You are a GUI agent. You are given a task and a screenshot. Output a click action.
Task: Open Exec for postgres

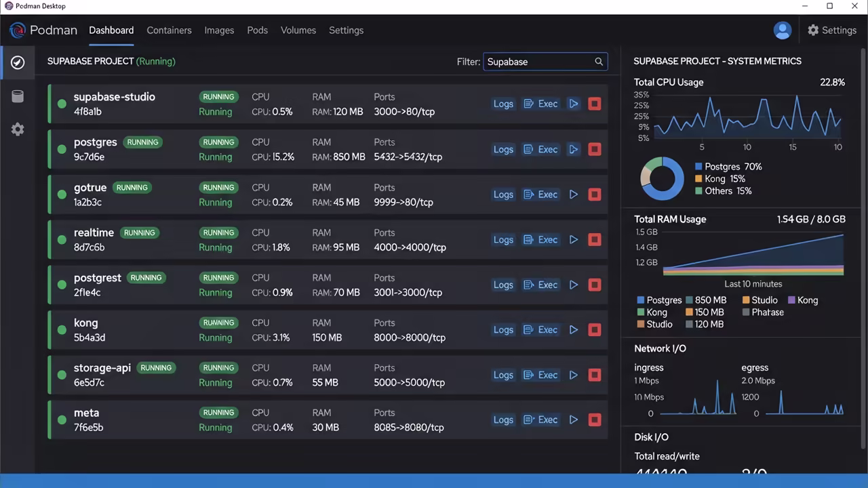click(541, 149)
